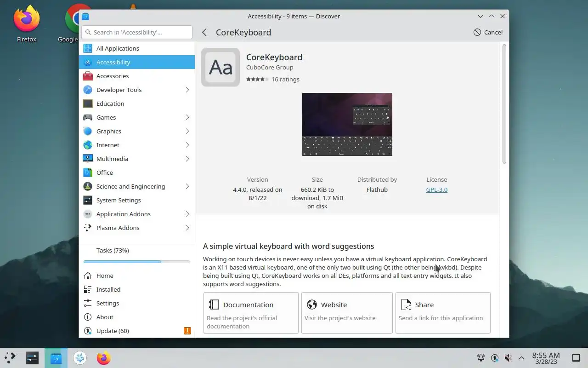Viewport: 588px width, 368px height.
Task: Click the CoreKeyboard Aa app icon
Action: 220,67
